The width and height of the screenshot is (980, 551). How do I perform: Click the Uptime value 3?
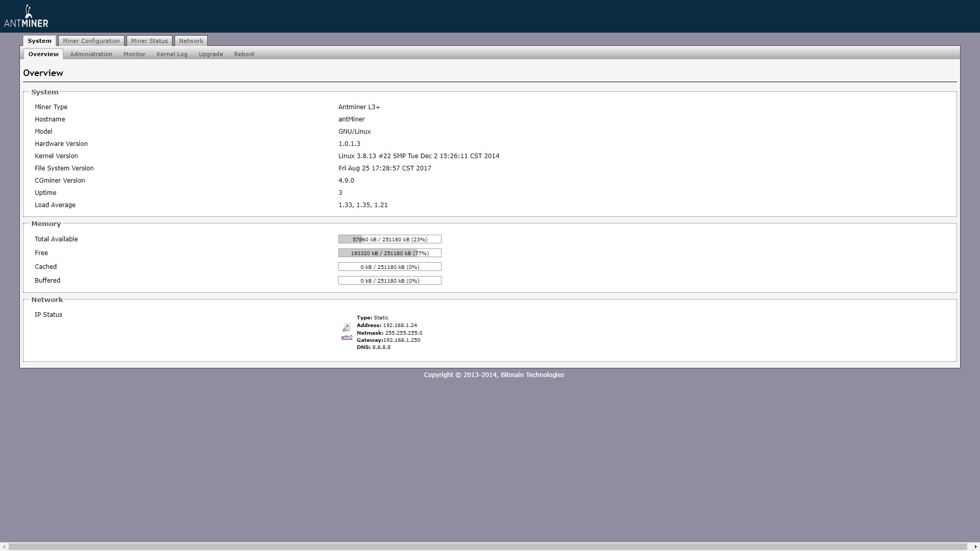(x=340, y=193)
